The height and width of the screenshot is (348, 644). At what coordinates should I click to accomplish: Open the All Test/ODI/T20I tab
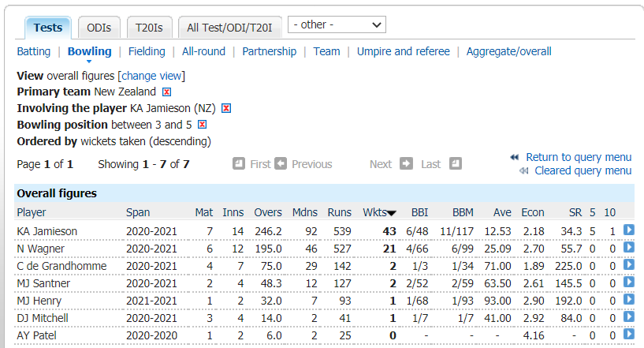tap(229, 28)
